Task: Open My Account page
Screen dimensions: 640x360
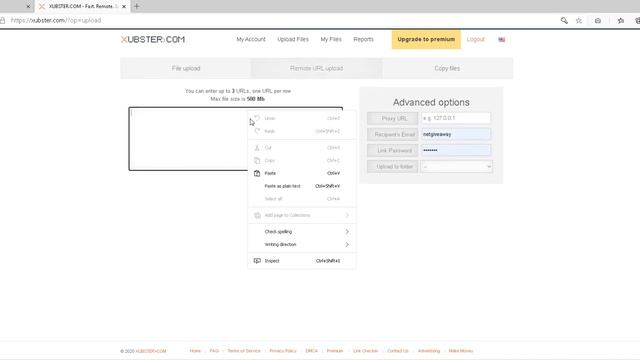Action: (x=251, y=39)
